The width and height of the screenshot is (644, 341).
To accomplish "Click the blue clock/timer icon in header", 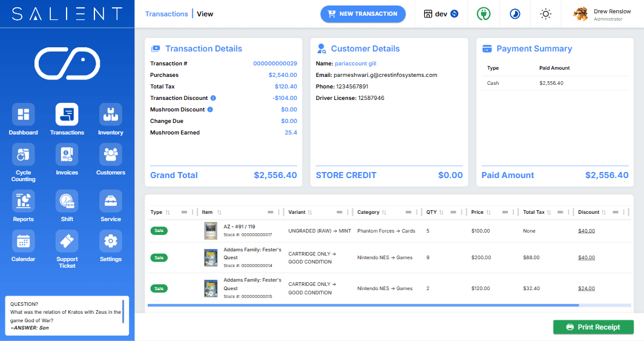I will click(x=515, y=14).
